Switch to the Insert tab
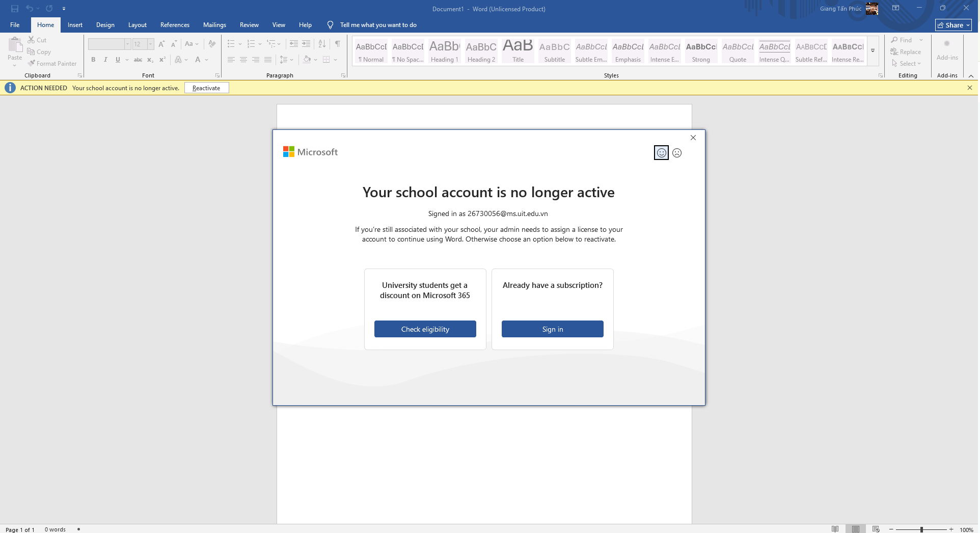Screen dimensions: 980x533 click(75, 24)
